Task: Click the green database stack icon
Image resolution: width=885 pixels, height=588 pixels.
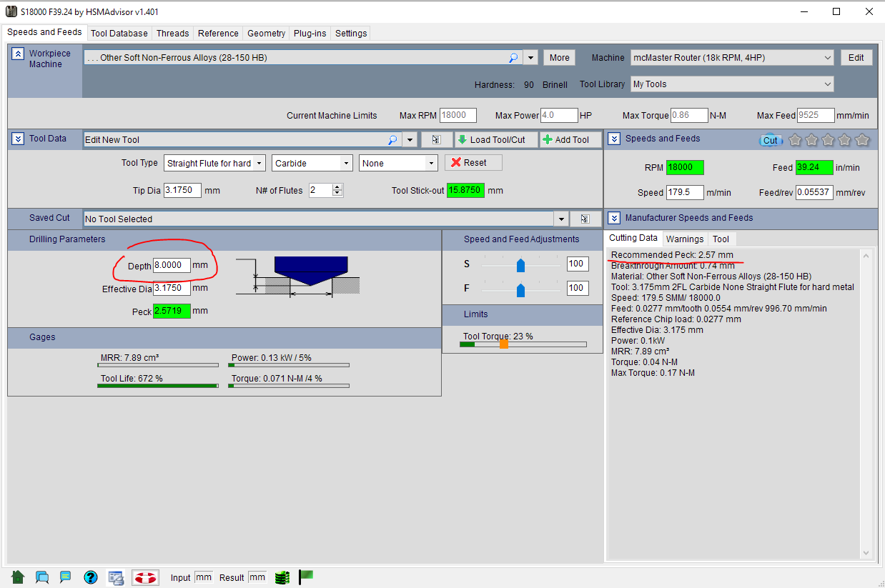Action: tap(282, 577)
